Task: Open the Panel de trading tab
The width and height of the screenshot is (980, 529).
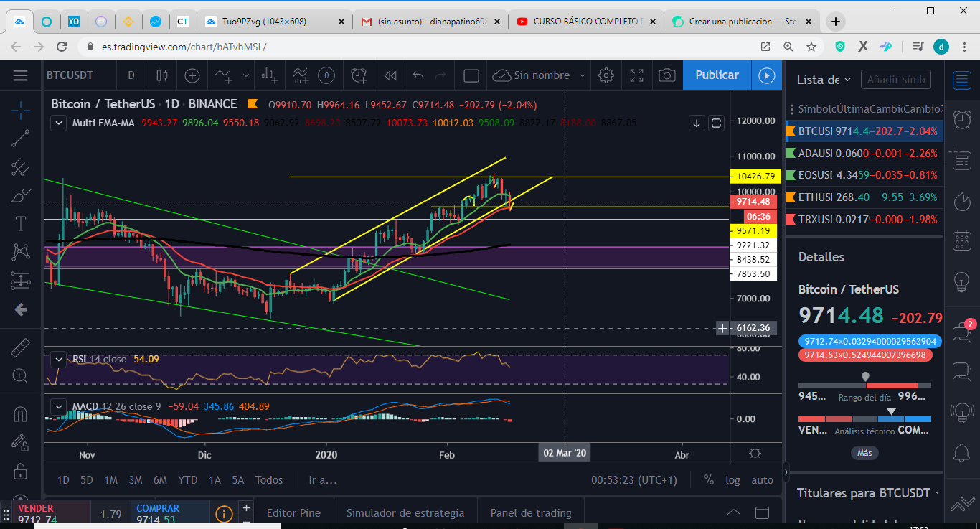Action: [x=531, y=513]
